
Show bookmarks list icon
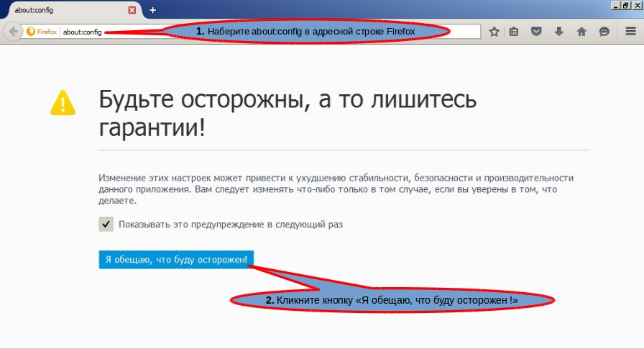pyautogui.click(x=514, y=32)
